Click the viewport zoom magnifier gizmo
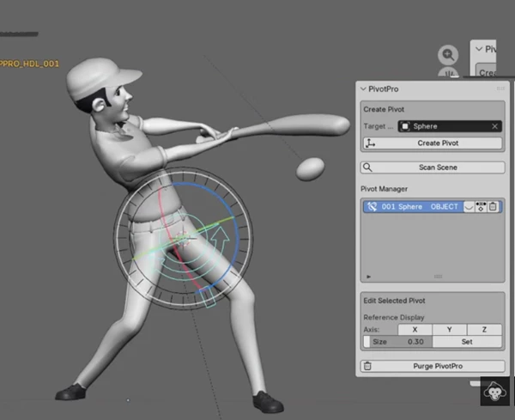515x420 pixels. [x=448, y=55]
